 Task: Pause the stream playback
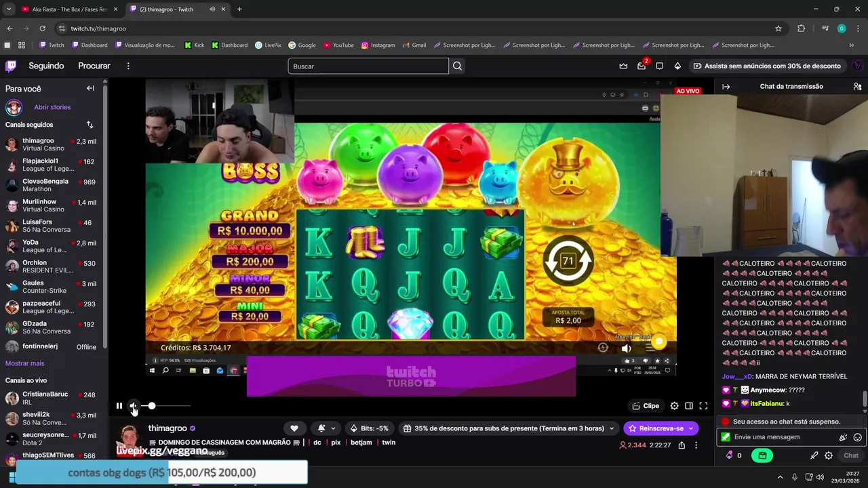119,406
